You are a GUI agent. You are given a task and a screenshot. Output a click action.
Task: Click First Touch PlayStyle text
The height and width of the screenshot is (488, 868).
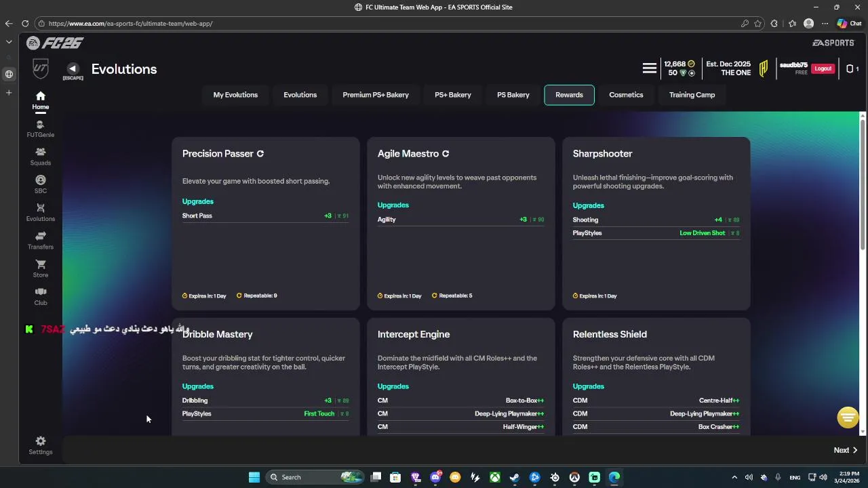click(319, 413)
